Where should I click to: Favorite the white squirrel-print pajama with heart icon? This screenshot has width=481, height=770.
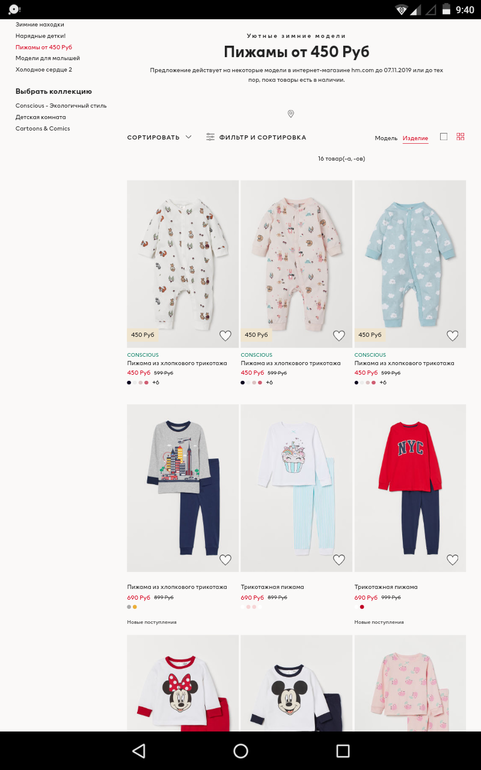pos(225,335)
